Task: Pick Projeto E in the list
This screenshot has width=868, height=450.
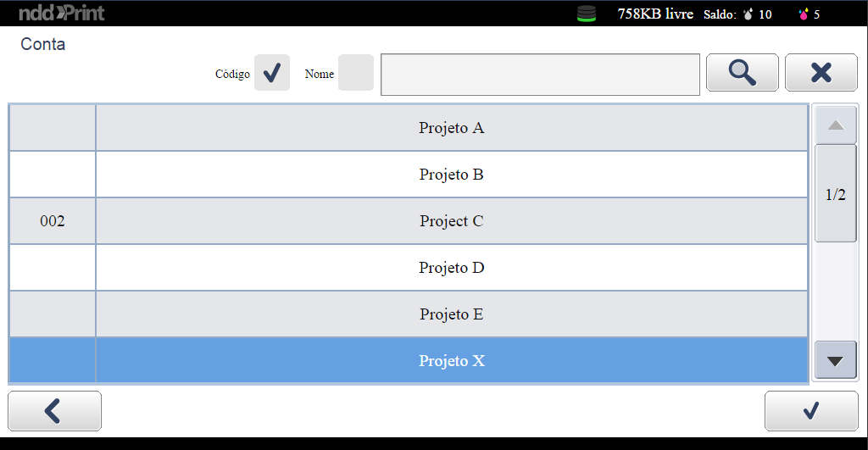Action: [451, 314]
